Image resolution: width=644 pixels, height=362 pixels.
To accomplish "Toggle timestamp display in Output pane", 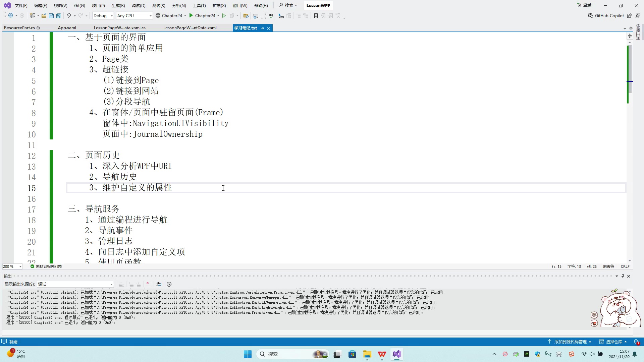I will pos(169,284).
